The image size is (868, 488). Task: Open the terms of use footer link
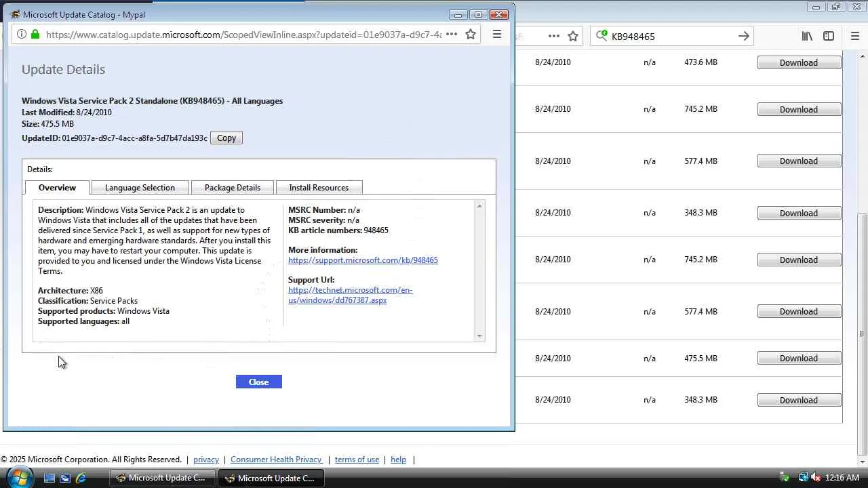coord(357,460)
